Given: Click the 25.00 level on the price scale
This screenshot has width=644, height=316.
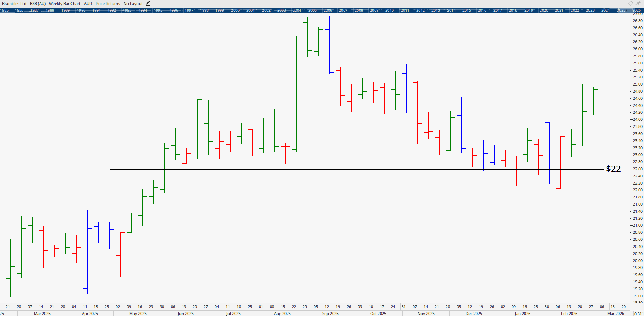Looking at the screenshot, I should coord(638,84).
